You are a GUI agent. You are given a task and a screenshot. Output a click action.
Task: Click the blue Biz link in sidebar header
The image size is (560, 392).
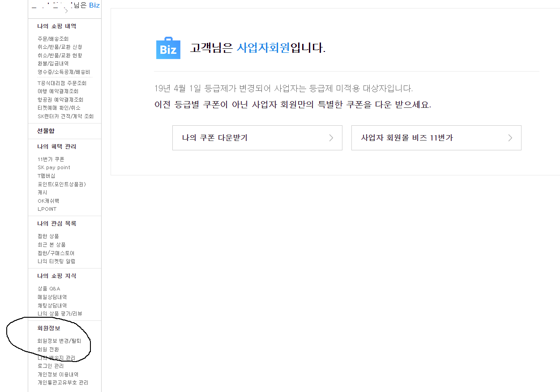click(94, 5)
